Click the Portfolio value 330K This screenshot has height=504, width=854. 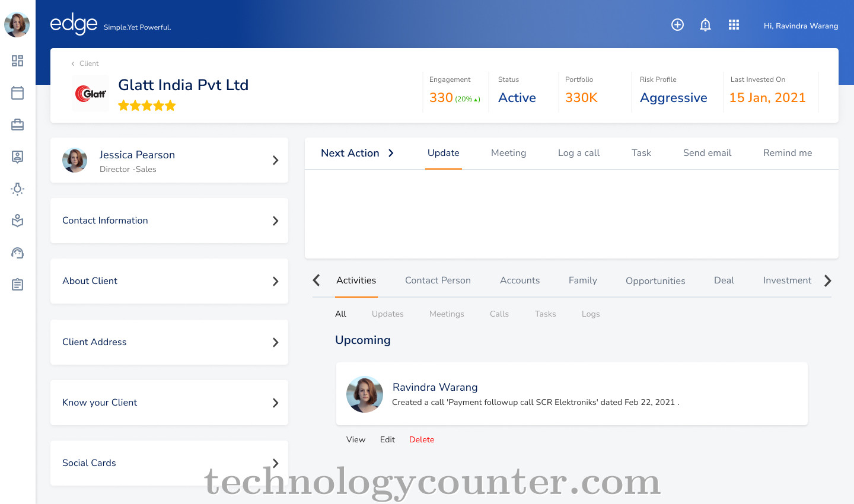581,98
